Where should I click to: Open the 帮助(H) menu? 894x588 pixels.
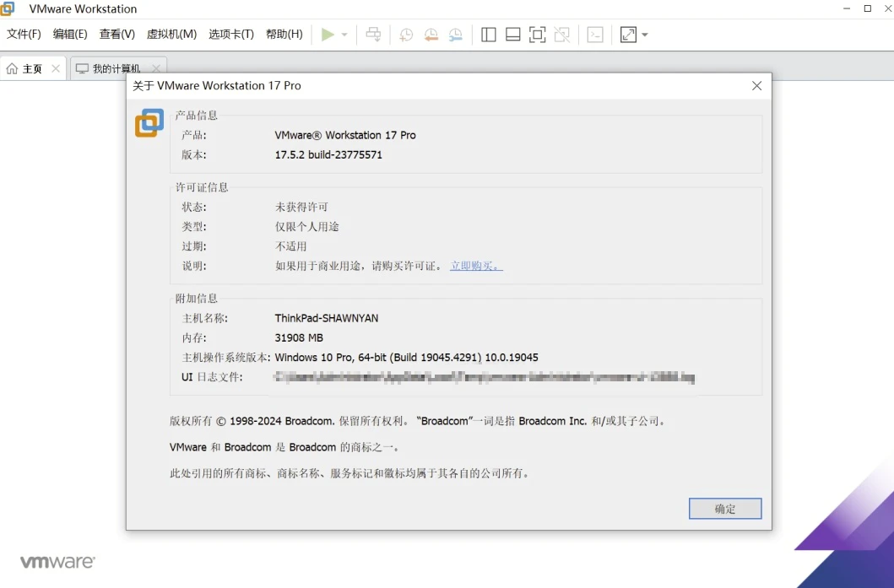pos(284,35)
